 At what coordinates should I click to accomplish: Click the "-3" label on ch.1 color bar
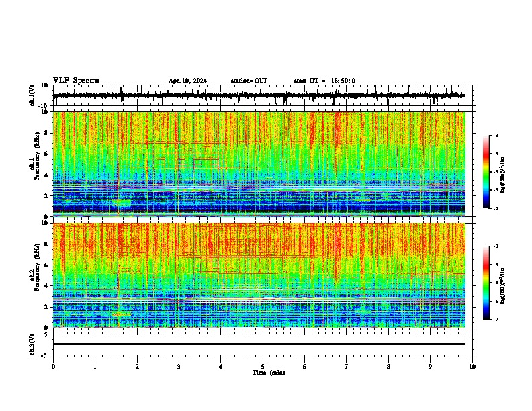(x=495, y=135)
